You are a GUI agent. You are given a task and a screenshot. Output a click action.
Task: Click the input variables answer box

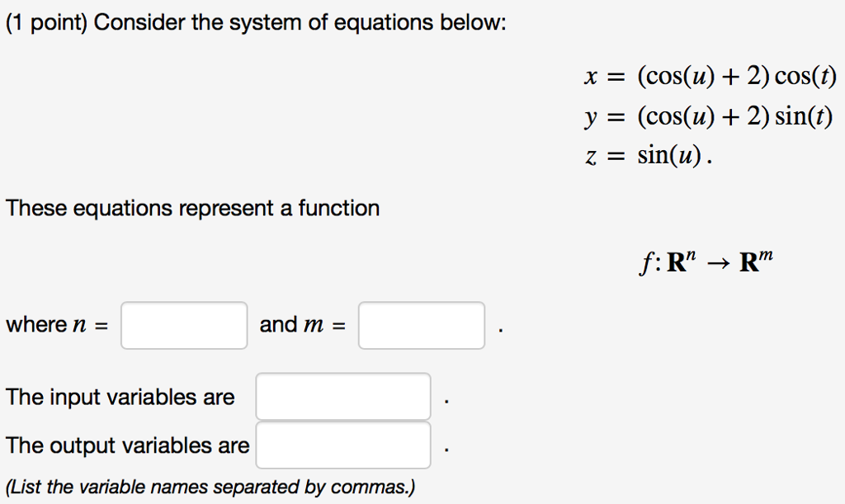[342, 396]
